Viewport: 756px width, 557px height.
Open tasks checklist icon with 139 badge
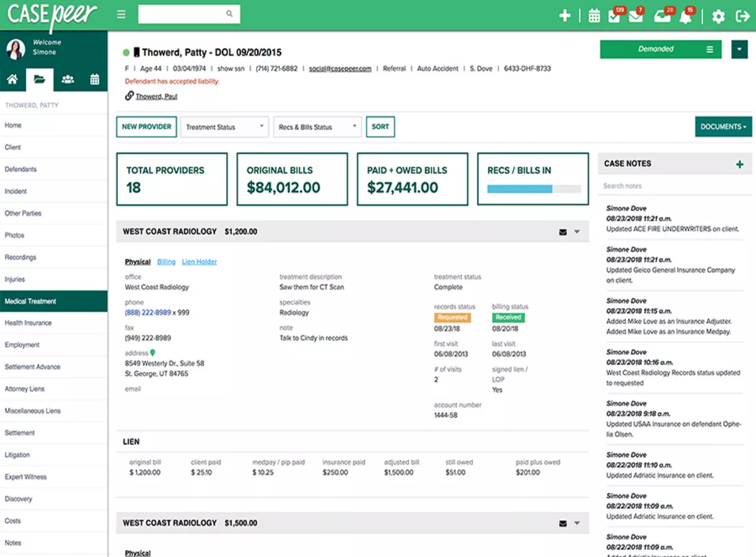(614, 16)
